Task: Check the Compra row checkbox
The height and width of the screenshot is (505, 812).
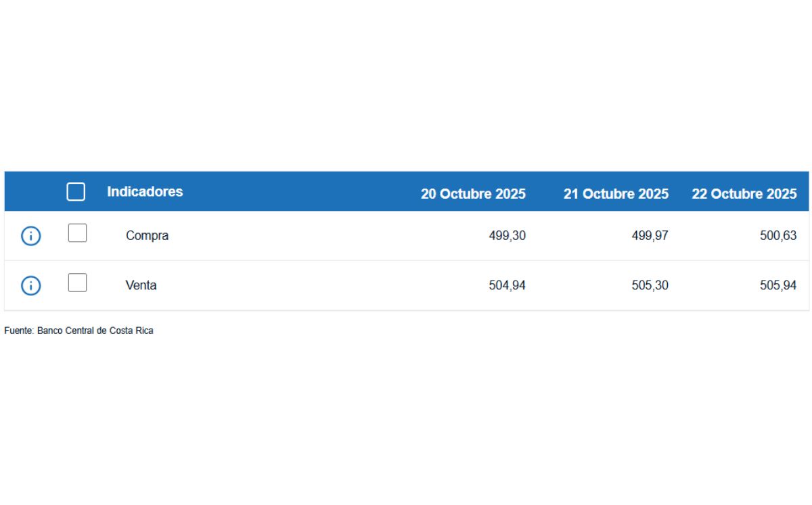Action: pyautogui.click(x=77, y=233)
